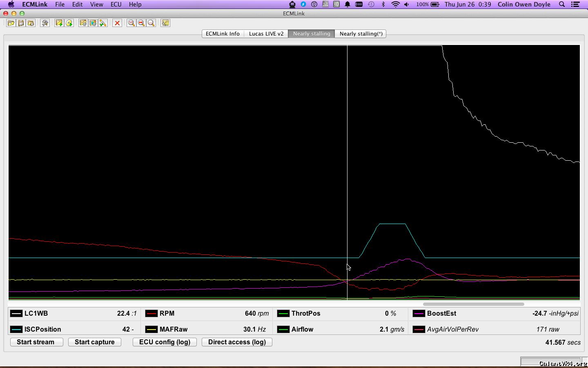Click the Start capture button
Image resolution: width=588 pixels, height=368 pixels.
(95, 342)
